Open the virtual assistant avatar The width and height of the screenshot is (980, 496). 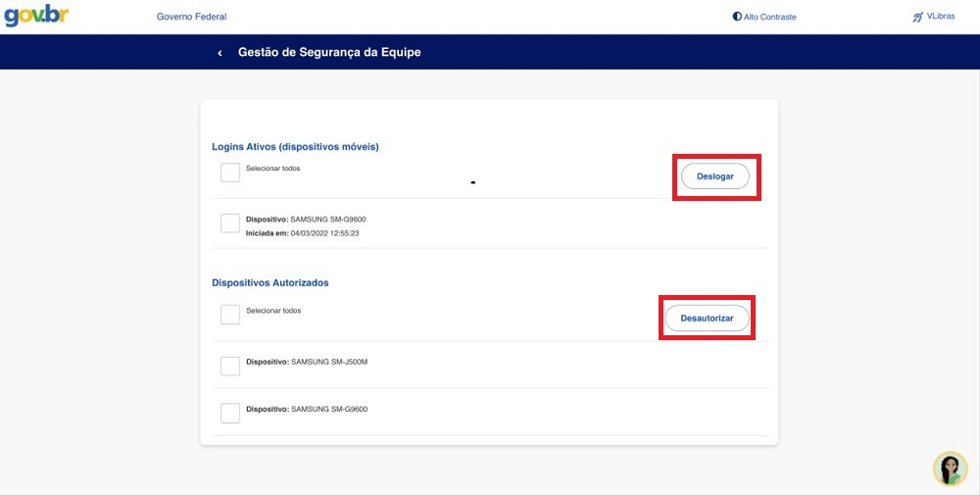950,469
